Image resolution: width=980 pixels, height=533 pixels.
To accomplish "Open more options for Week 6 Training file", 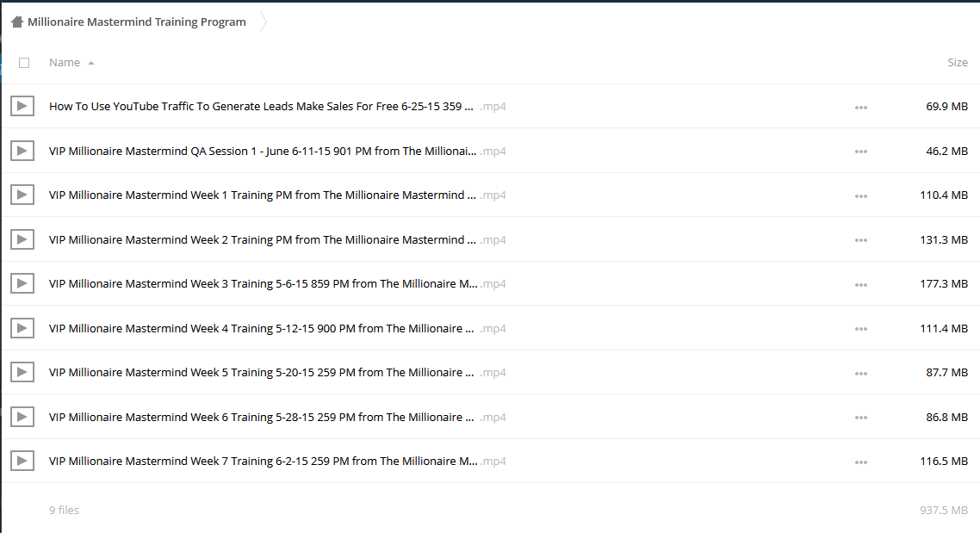I will (x=860, y=418).
